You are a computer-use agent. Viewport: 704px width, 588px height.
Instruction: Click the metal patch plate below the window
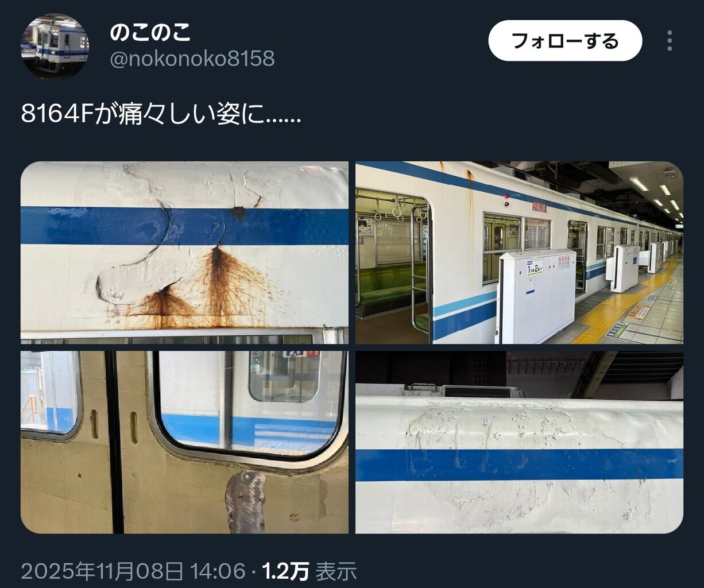pyautogui.click(x=245, y=501)
